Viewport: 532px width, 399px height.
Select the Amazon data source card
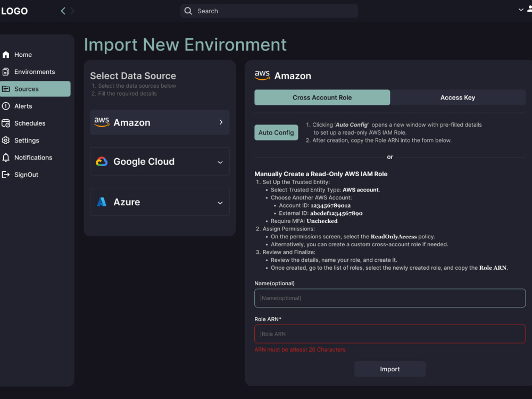tap(160, 122)
